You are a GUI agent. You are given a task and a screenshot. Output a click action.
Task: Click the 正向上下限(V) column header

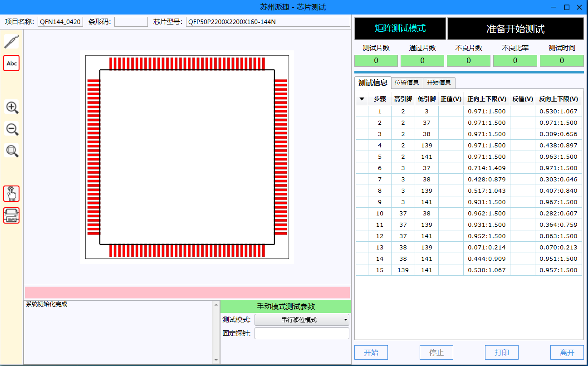pos(486,99)
